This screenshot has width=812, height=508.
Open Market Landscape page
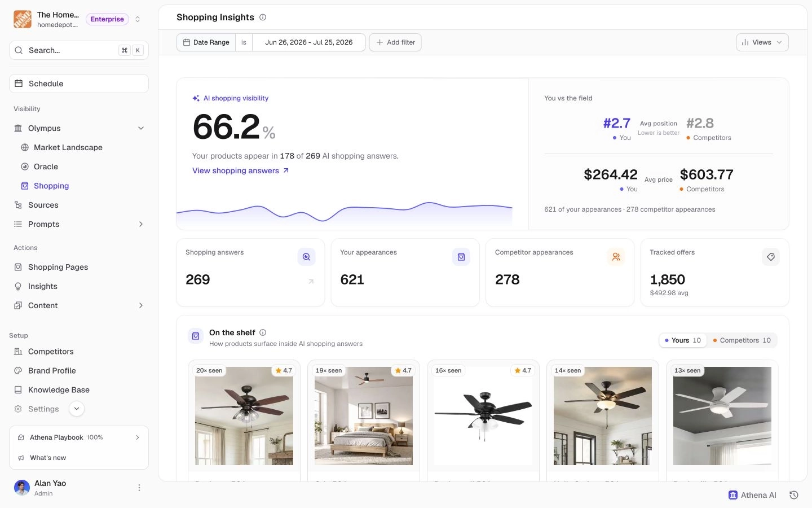point(68,147)
